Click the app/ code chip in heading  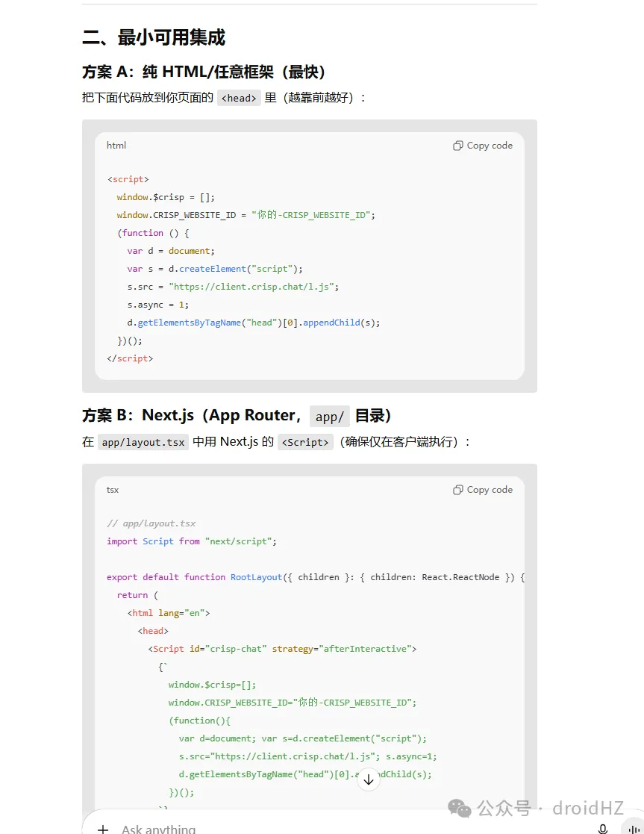tap(329, 417)
